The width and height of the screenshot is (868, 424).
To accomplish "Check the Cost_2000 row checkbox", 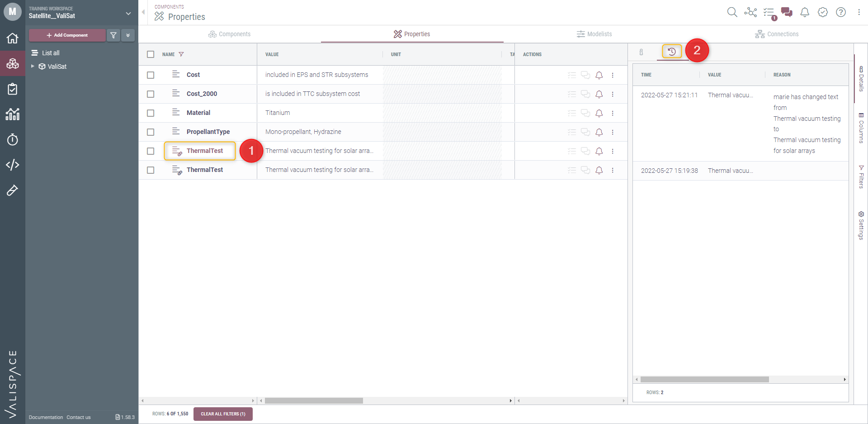I will pos(151,94).
